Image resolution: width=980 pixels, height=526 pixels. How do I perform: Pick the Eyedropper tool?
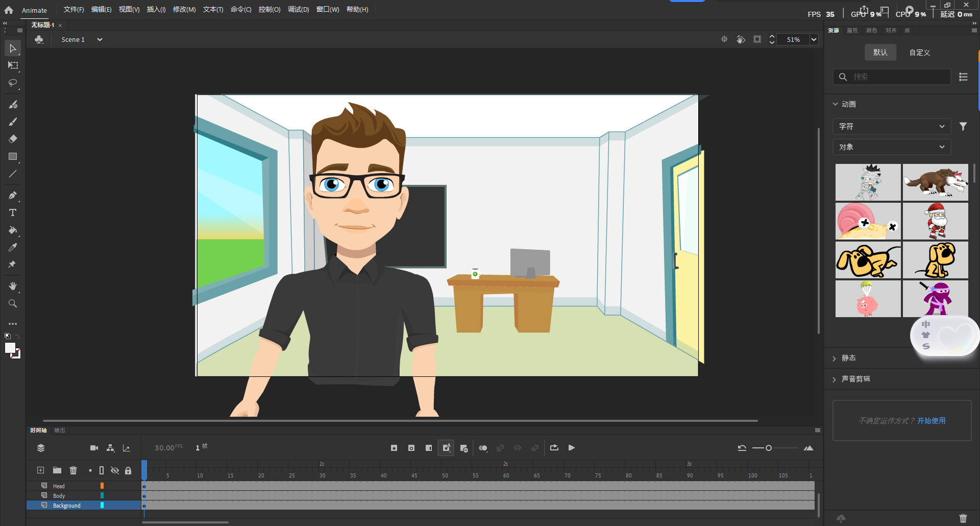[x=13, y=247]
